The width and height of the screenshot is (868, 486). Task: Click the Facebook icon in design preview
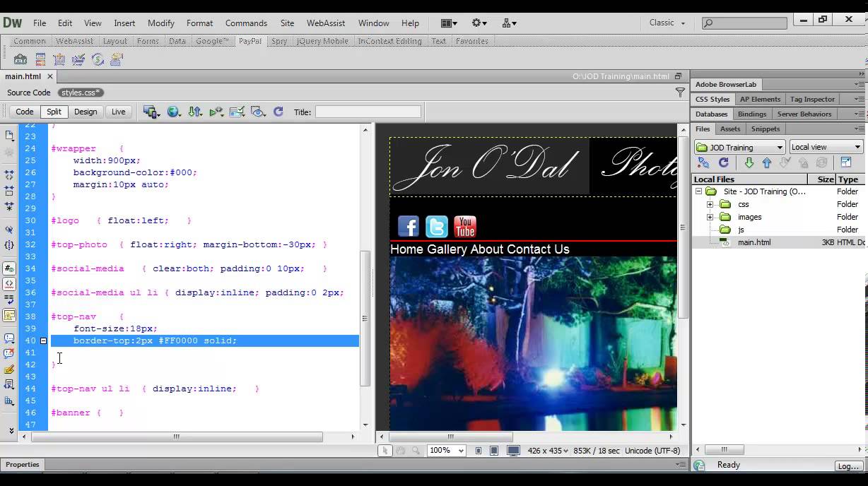click(408, 226)
